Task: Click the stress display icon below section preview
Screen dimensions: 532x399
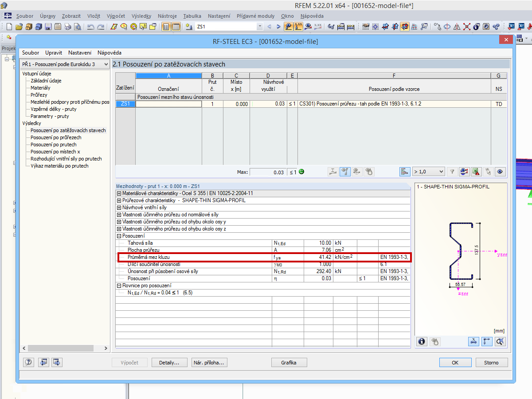Action: pos(435,341)
